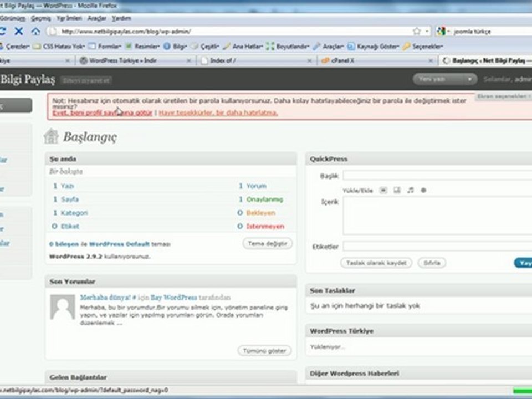Click the Tema değiştir button
This screenshot has height=399, width=532.
point(267,244)
